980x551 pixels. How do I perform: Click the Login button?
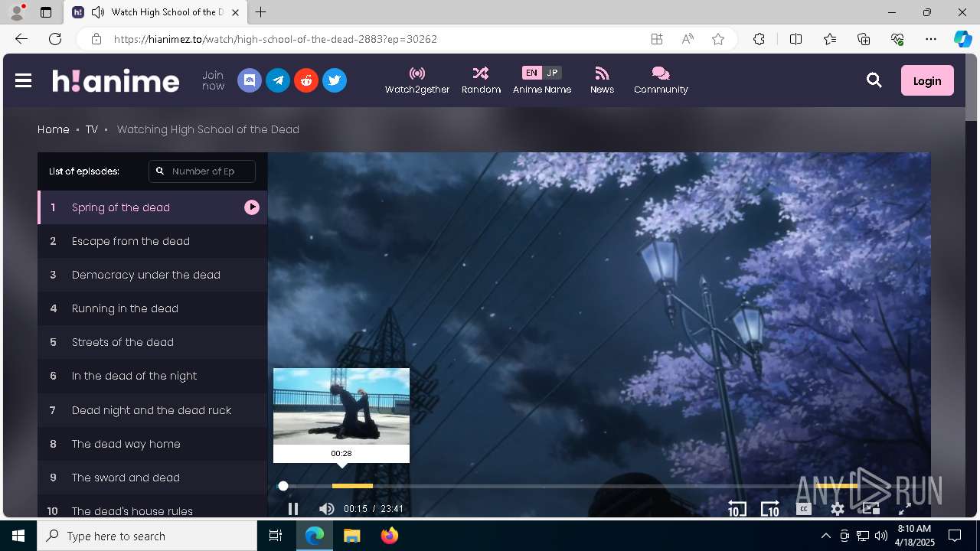tap(927, 80)
